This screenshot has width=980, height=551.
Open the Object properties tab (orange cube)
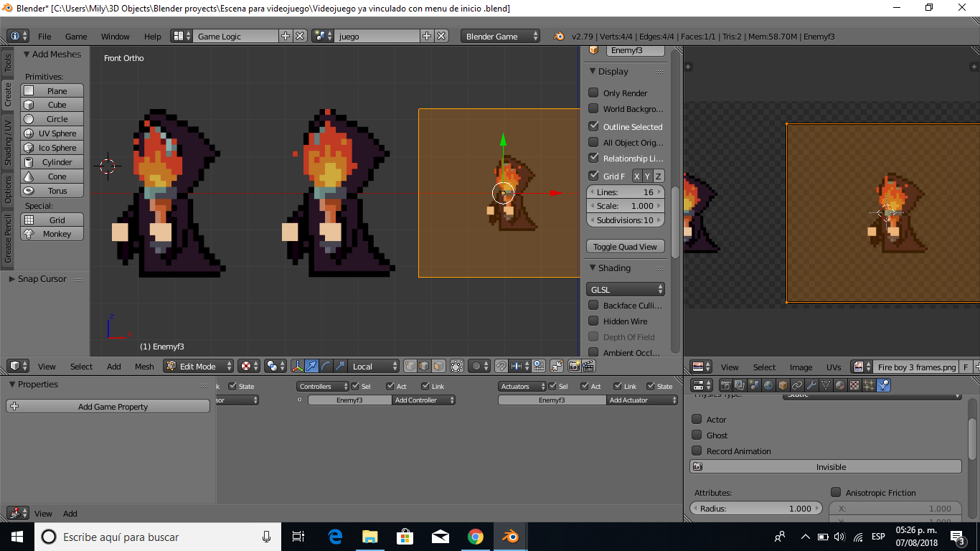(x=783, y=385)
